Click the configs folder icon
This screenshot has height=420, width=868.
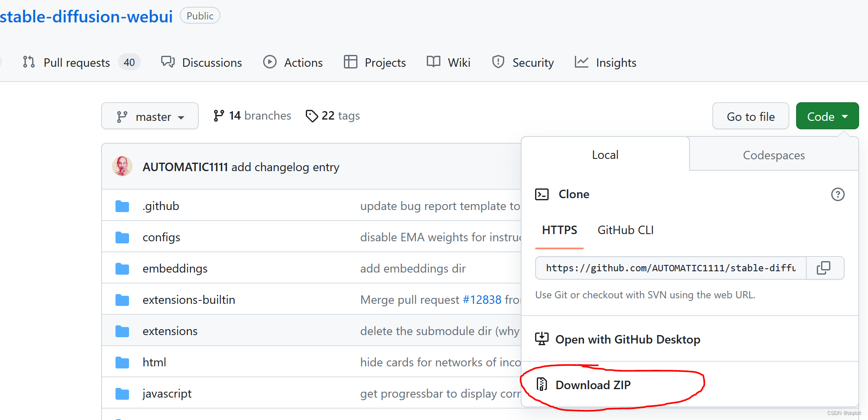click(x=122, y=237)
